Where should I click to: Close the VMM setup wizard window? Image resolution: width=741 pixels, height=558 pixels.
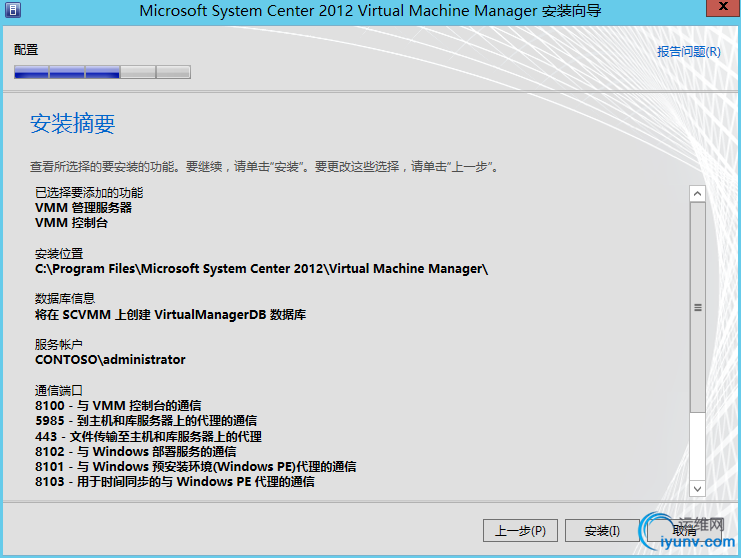[723, 7]
